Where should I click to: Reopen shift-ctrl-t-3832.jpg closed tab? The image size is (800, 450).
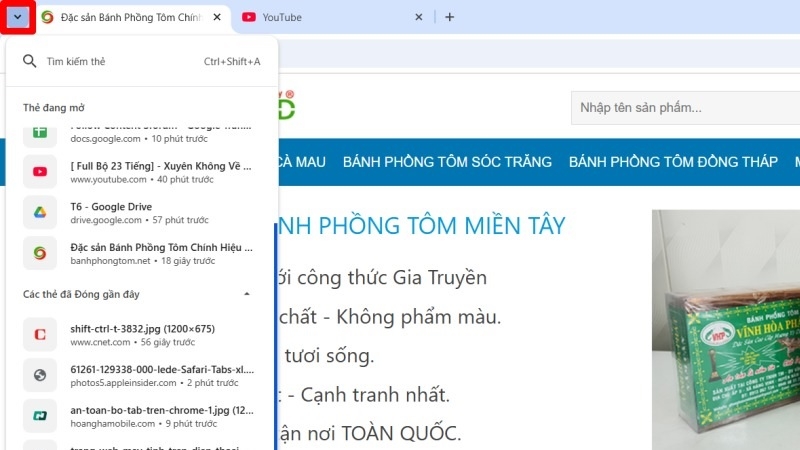(142, 335)
